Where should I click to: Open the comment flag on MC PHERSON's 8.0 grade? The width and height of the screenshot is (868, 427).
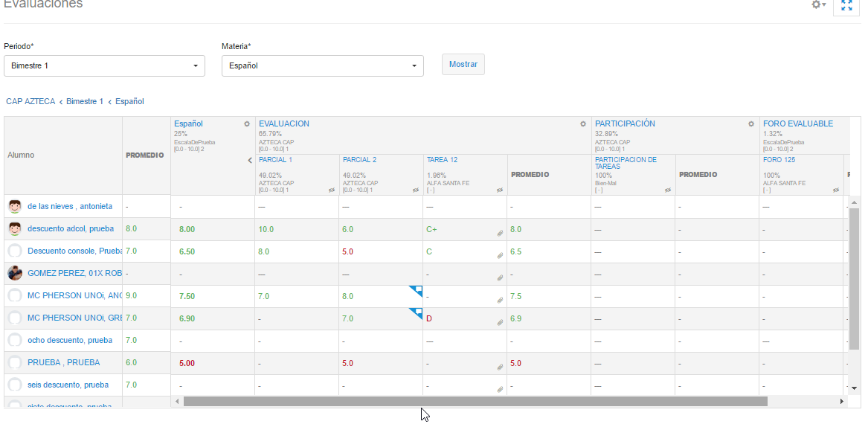click(417, 290)
